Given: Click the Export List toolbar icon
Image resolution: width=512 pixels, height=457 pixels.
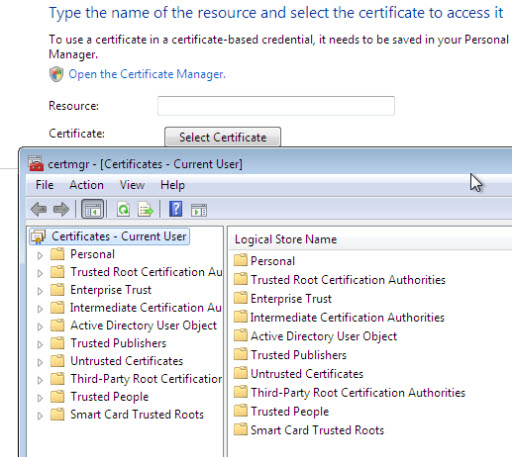Looking at the screenshot, I should pos(145,210).
